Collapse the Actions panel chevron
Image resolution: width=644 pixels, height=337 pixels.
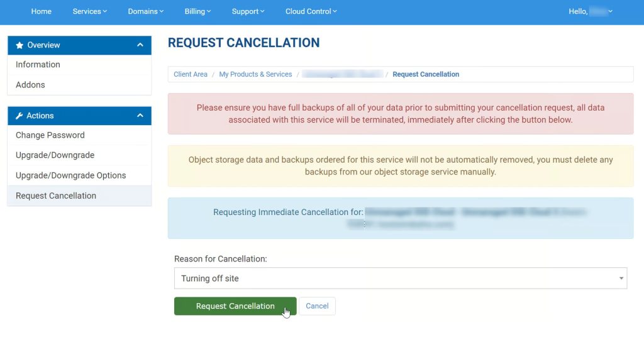click(140, 116)
